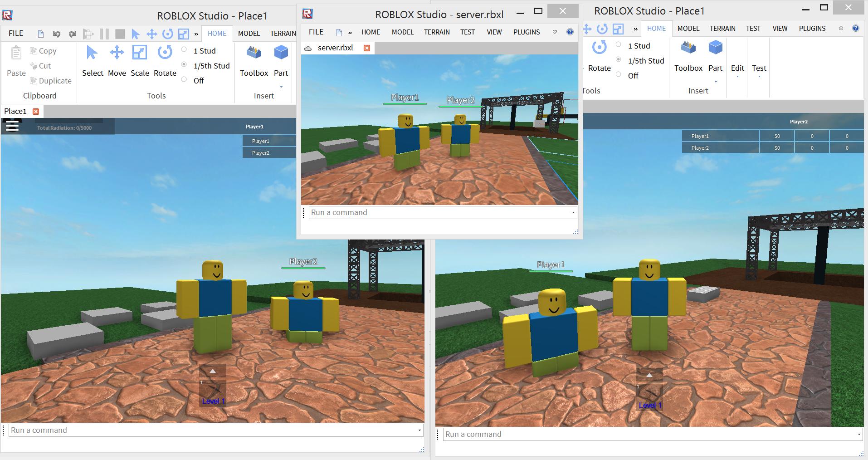The height and width of the screenshot is (460, 868).
Task: Open the FILE menu in the left Place1 window
Action: (x=16, y=33)
